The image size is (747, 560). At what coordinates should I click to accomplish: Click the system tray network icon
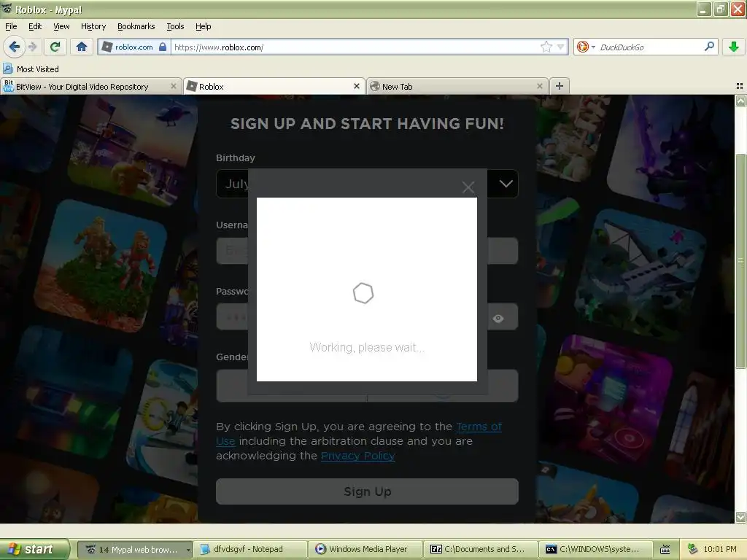pos(693,549)
